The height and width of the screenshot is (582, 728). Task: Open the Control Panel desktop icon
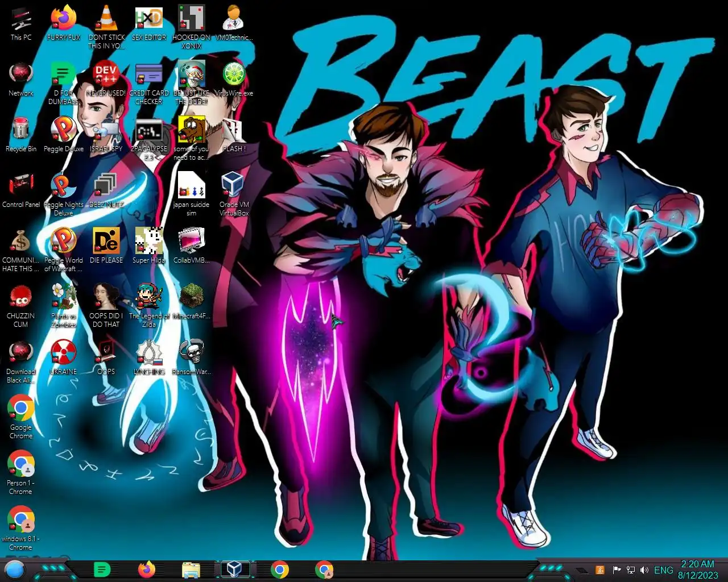tap(21, 190)
